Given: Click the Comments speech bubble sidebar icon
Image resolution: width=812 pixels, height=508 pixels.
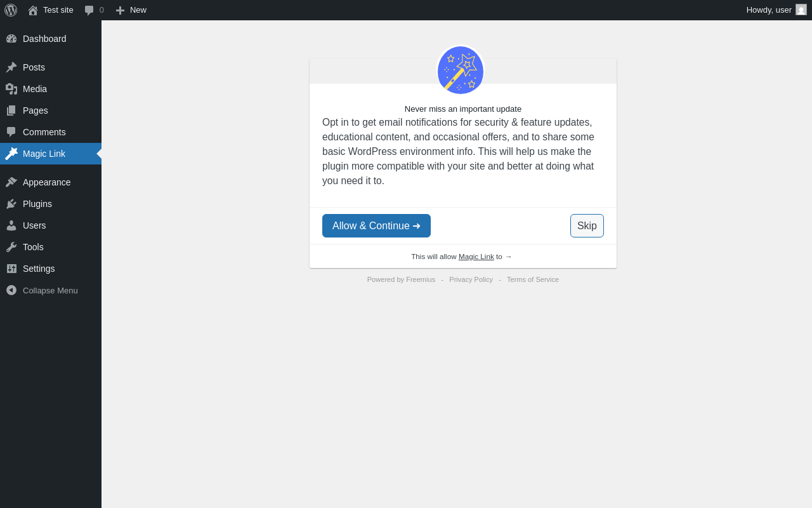Looking at the screenshot, I should [x=11, y=132].
